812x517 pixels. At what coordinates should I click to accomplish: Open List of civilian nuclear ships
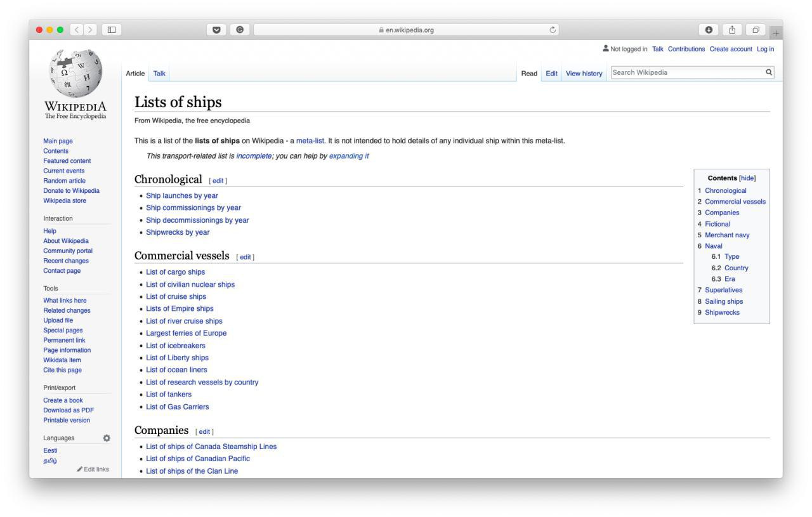(190, 284)
